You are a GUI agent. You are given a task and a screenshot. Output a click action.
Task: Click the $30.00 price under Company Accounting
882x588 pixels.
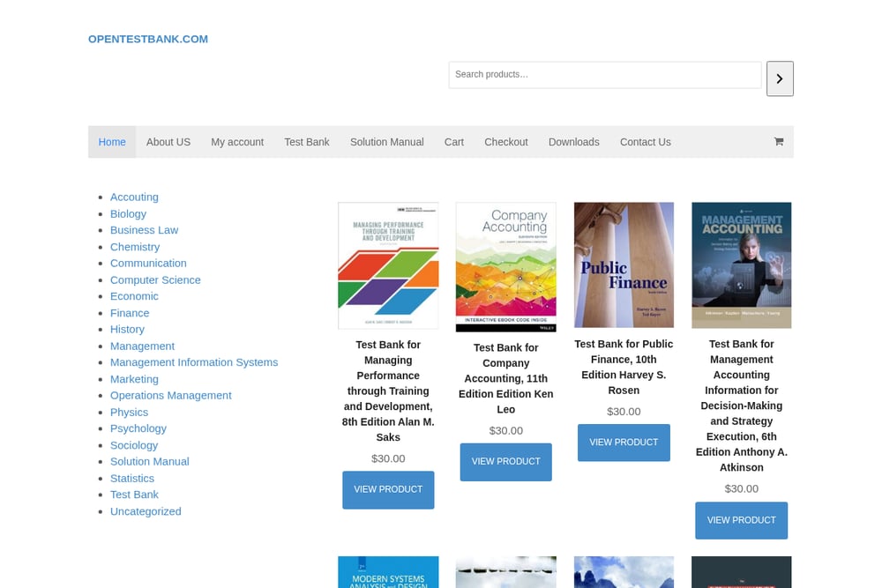[x=505, y=430]
